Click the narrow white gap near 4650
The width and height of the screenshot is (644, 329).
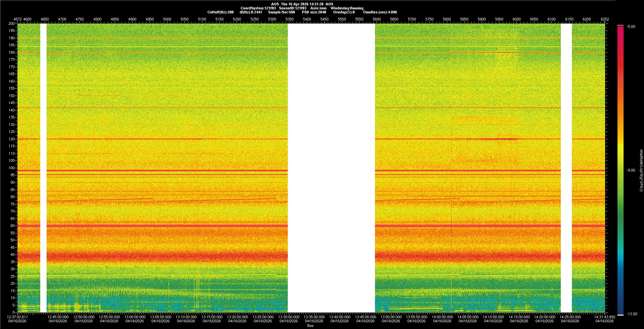(43, 168)
